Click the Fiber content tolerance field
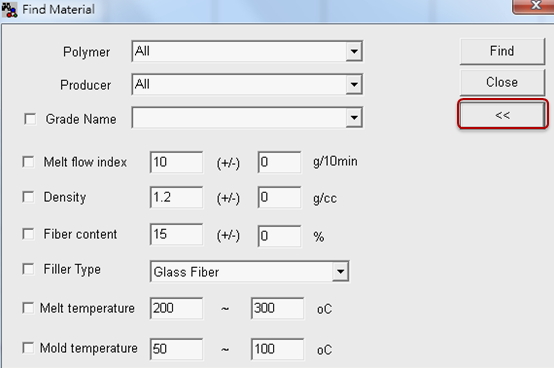This screenshot has height=368, width=554. tap(279, 236)
